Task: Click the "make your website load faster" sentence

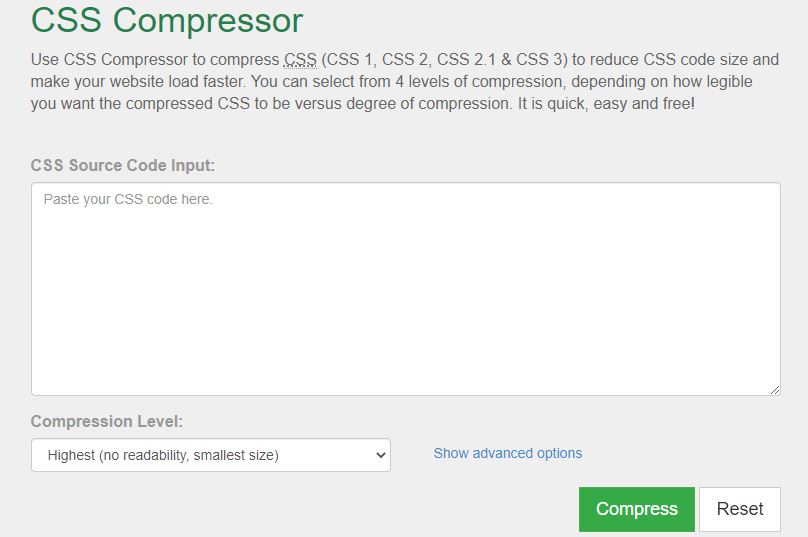Action: pyautogui.click(x=137, y=82)
